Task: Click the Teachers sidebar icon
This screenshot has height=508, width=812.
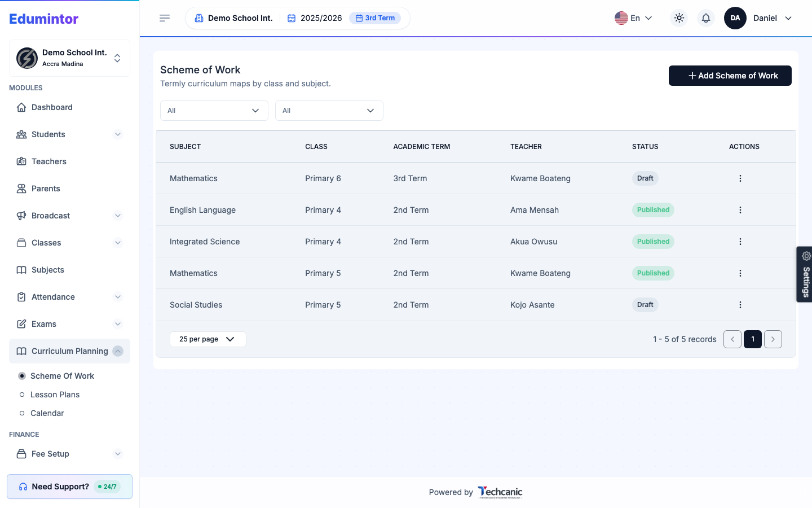Action: [21, 161]
